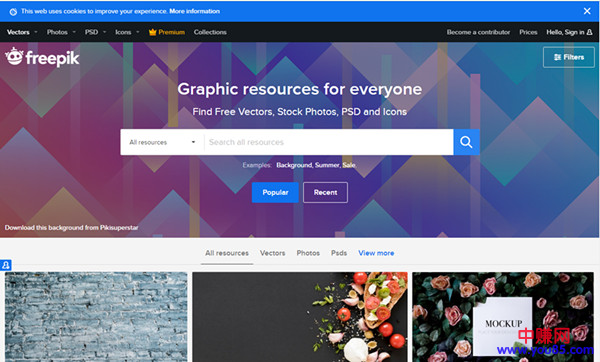Open the More information link
600x362 pixels.
coord(194,11)
